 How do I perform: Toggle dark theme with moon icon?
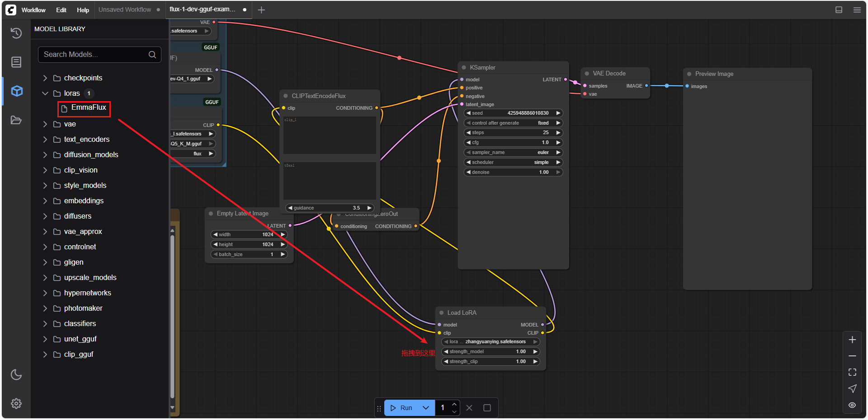tap(16, 374)
